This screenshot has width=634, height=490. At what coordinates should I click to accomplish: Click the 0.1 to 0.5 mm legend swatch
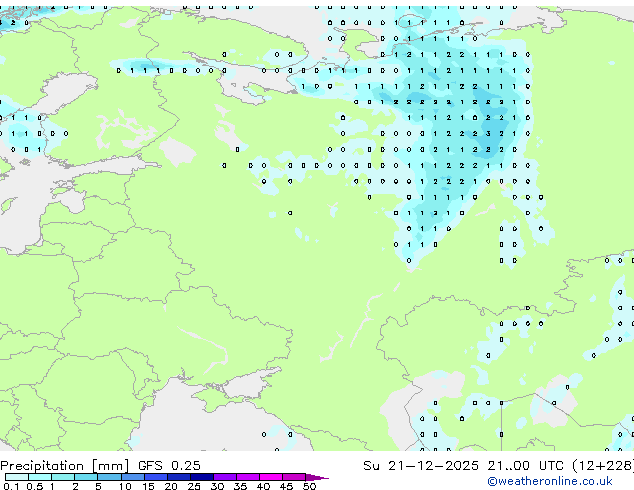pyautogui.click(x=17, y=477)
